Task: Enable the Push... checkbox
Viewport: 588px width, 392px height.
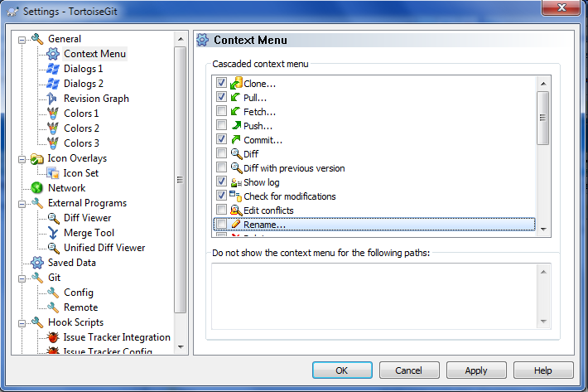Action: [x=222, y=125]
